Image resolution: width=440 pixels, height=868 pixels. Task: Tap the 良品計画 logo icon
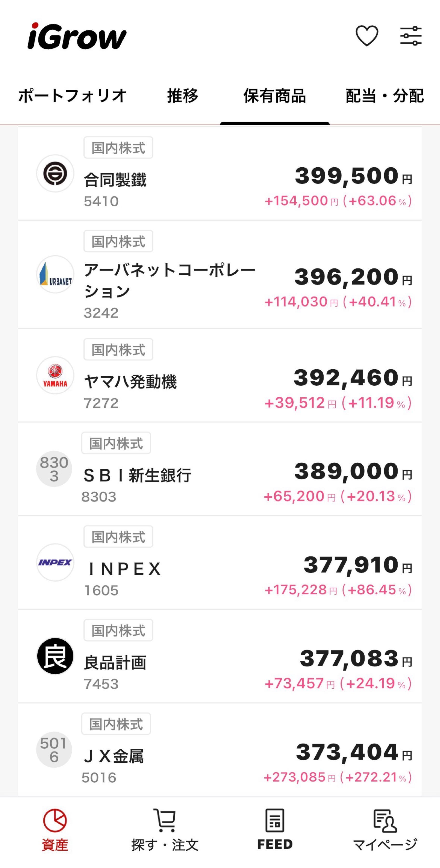coord(55,656)
